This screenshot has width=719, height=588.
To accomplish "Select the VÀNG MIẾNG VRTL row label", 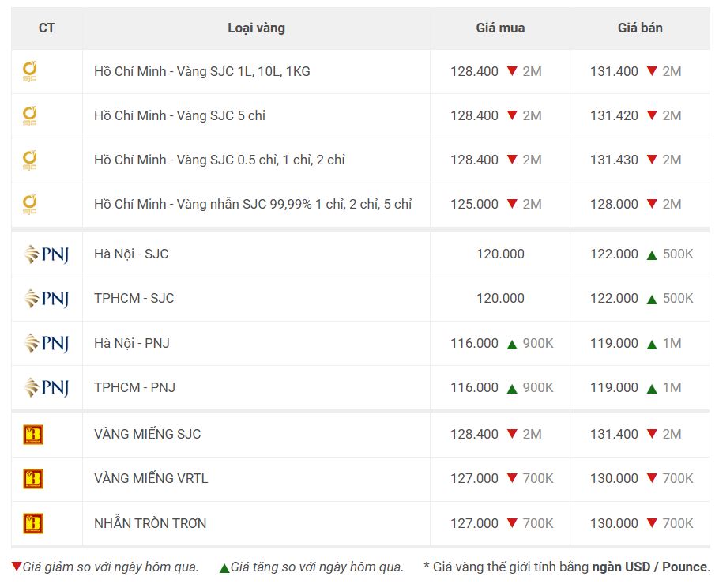I will point(151,478).
